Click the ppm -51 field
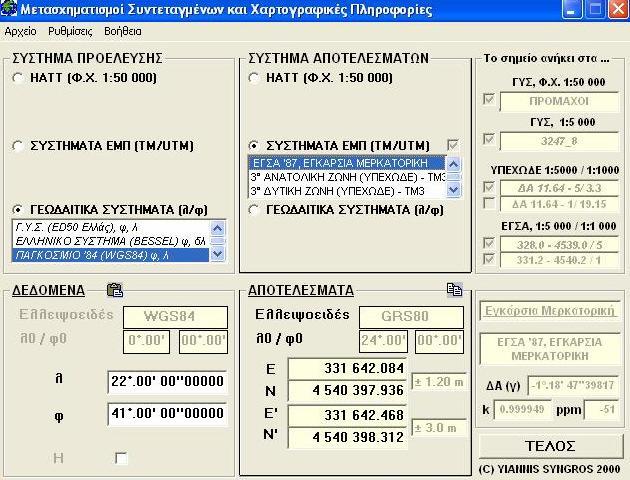Image resolution: width=630 pixels, height=480 pixels. coord(601,410)
